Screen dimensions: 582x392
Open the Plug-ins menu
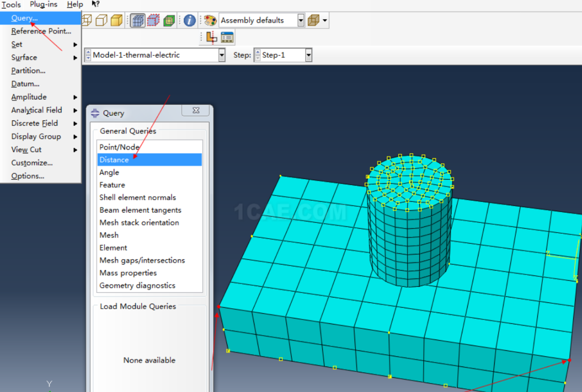coord(44,4)
